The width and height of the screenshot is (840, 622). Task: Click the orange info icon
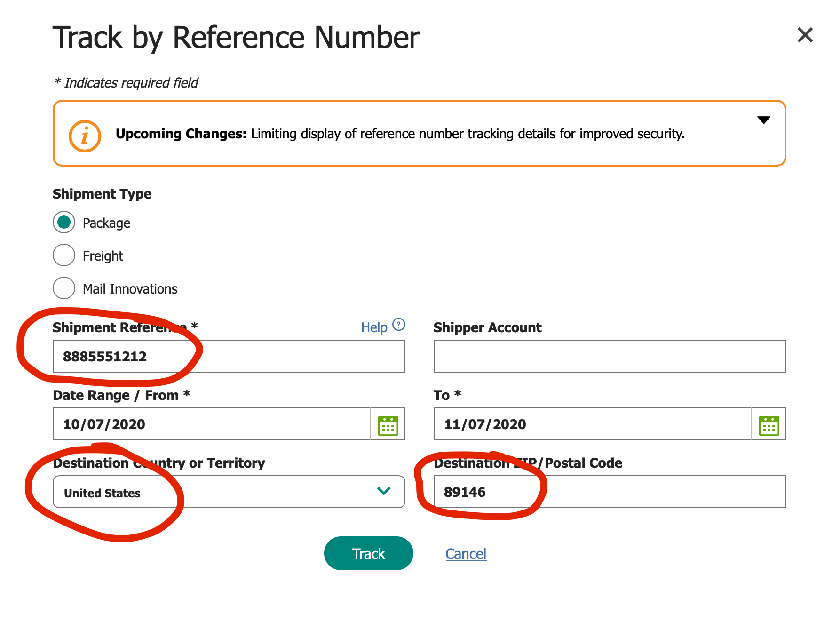tap(85, 136)
